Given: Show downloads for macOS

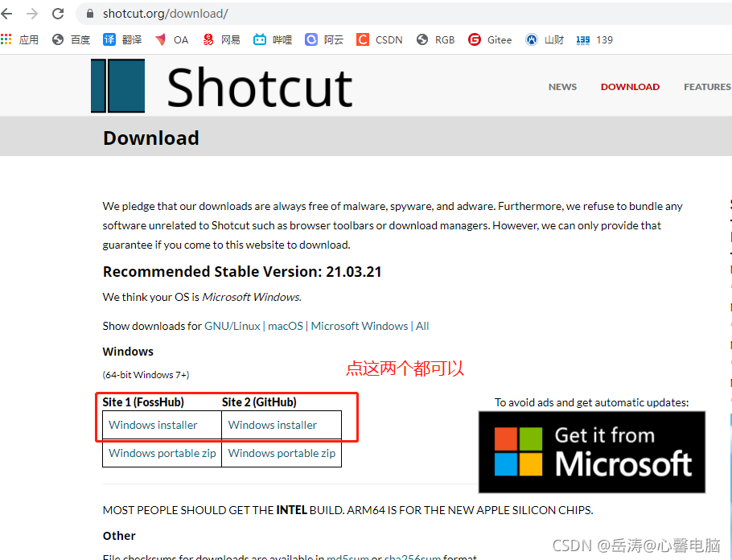Looking at the screenshot, I should [x=286, y=326].
